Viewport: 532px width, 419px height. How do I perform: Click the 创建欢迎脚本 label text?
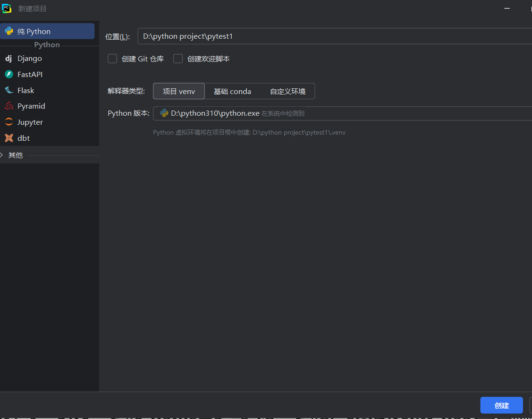click(208, 59)
